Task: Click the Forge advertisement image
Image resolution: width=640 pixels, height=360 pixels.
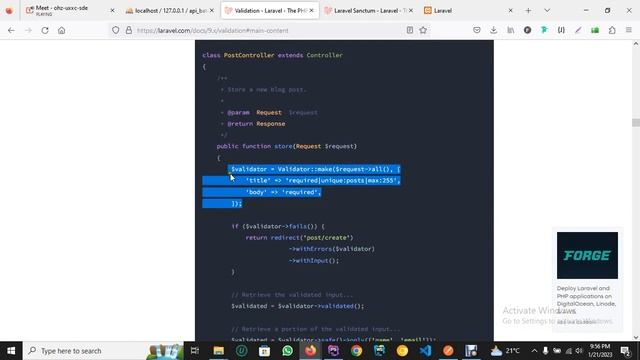Action: [x=587, y=256]
